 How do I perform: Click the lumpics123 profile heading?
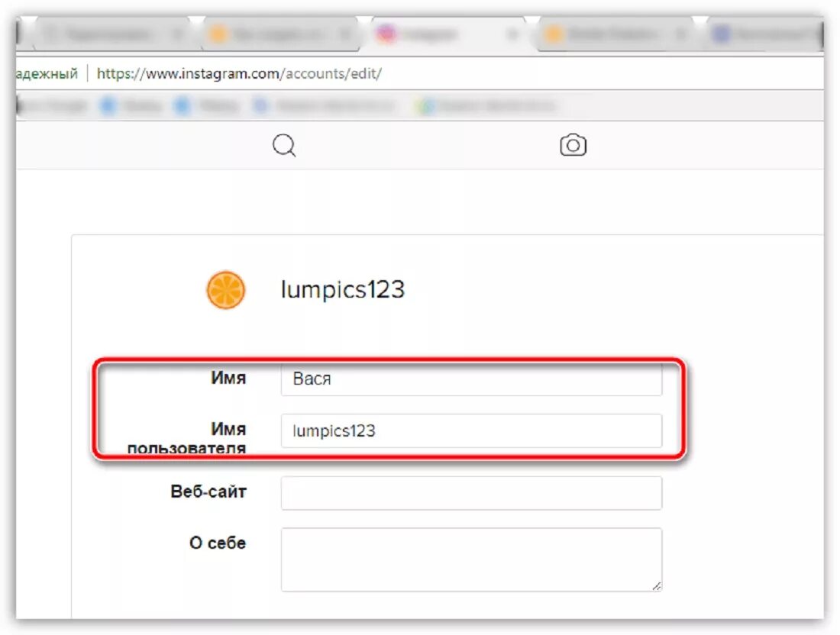pyautogui.click(x=343, y=290)
